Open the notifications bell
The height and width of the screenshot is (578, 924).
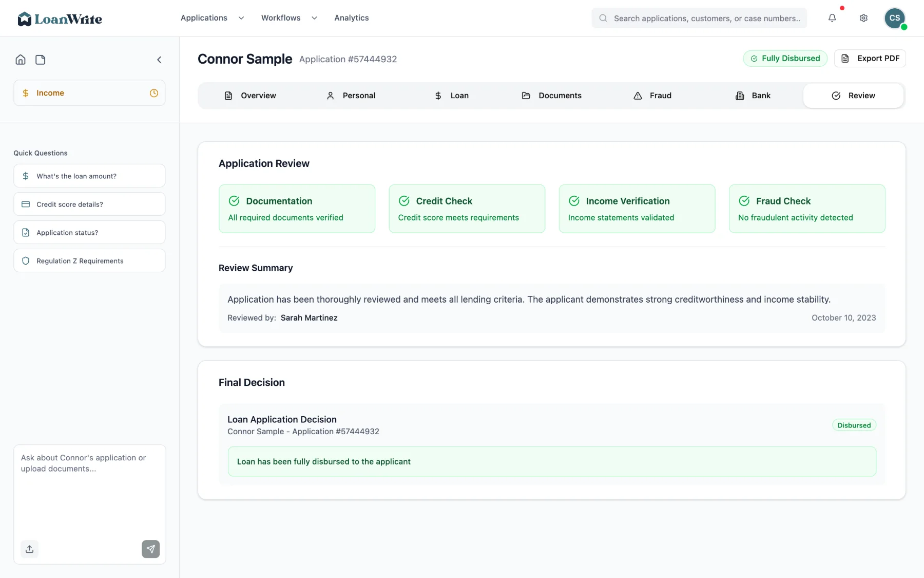pyautogui.click(x=832, y=18)
